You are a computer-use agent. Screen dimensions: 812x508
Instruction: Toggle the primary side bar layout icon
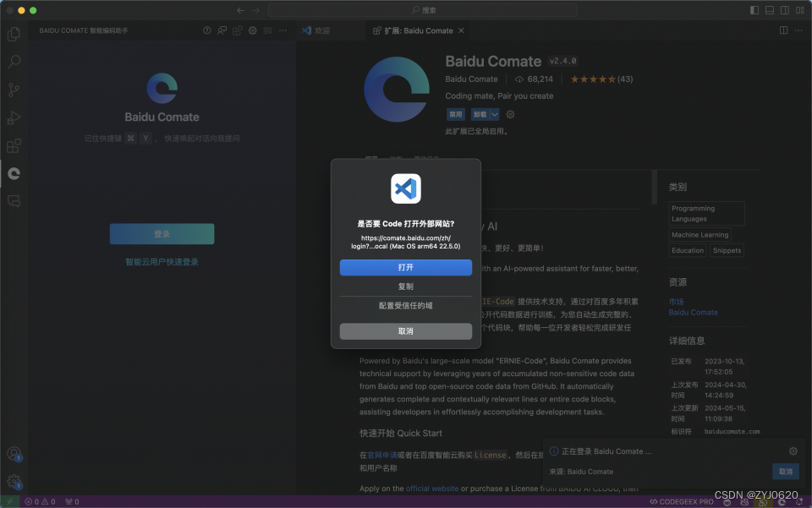click(754, 10)
